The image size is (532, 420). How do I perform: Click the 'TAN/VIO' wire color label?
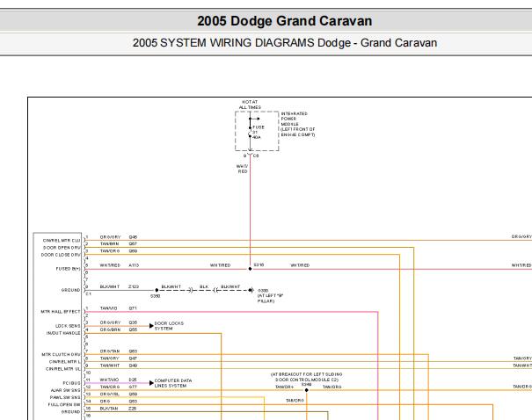coord(108,308)
